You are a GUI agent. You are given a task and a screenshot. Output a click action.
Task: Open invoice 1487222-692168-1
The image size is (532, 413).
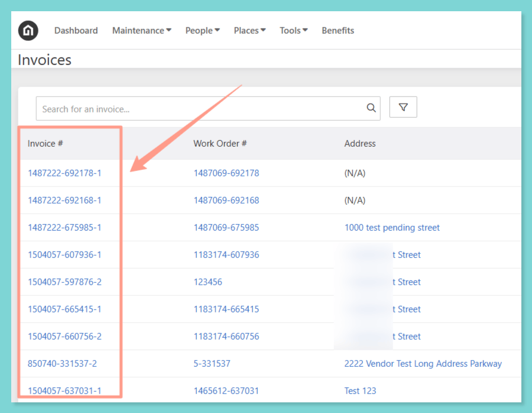(x=64, y=201)
